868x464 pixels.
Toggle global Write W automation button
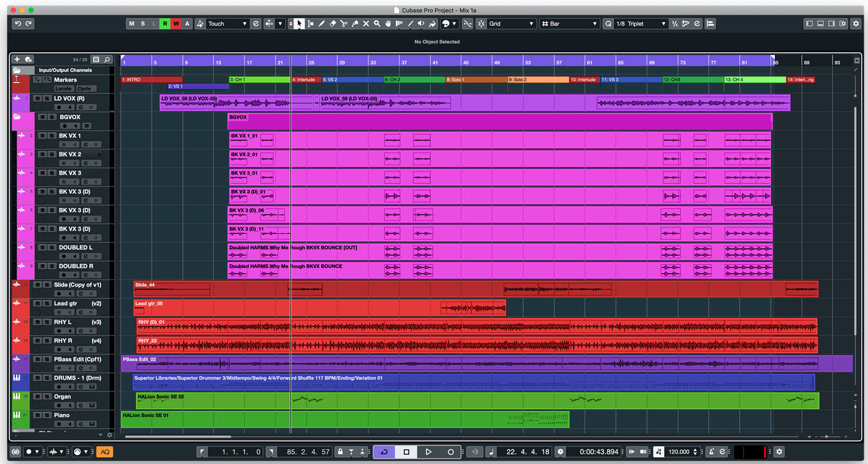(x=176, y=24)
